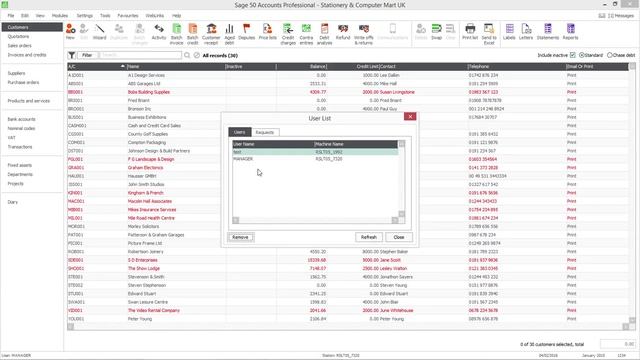640x360 pixels.
Task: Click Send to Excel icon
Action: [489, 34]
